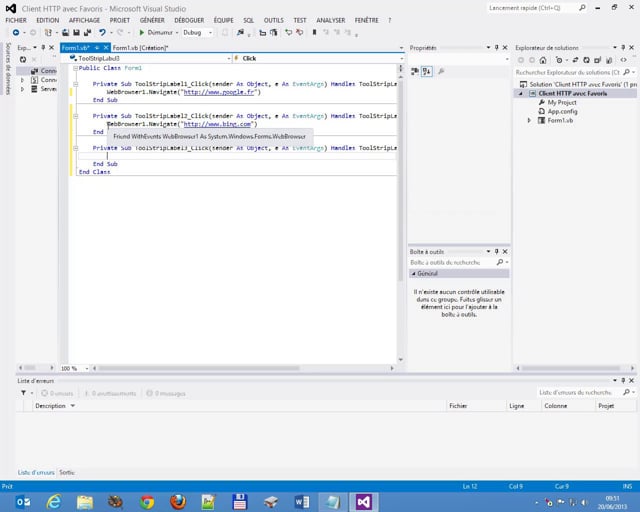Collapse the Général group in Boîte à outils
The height and width of the screenshot is (512, 640).
(413, 274)
